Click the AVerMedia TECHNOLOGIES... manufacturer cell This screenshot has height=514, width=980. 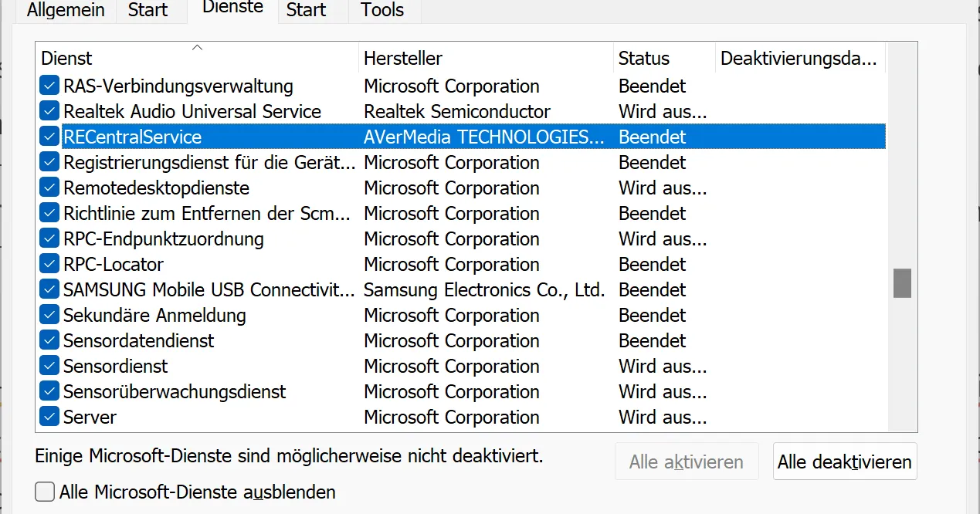484,137
